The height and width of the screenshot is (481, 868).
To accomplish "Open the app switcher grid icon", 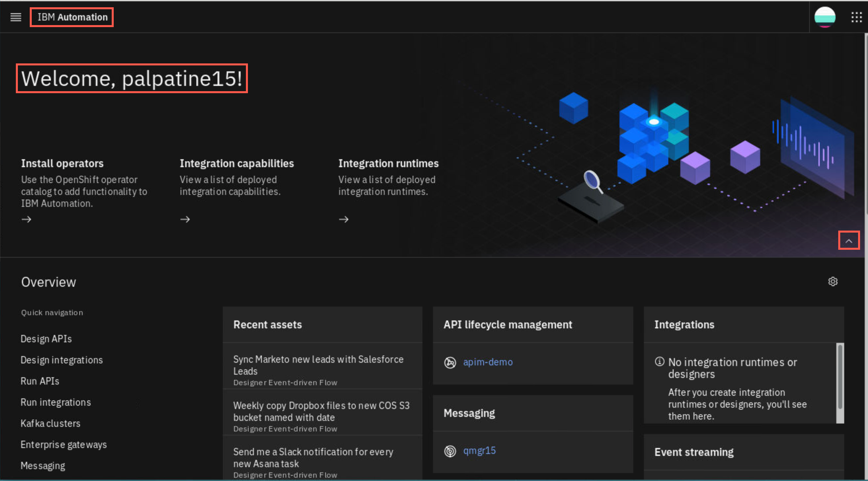I will click(x=856, y=17).
